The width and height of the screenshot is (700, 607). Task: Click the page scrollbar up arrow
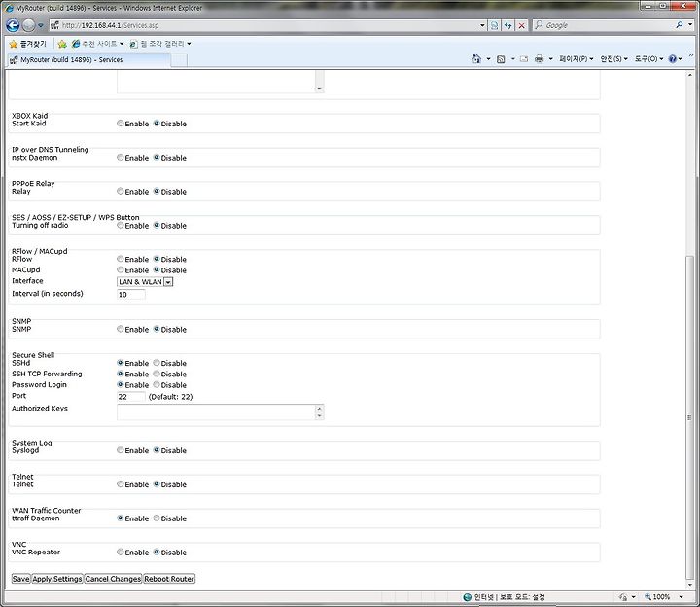tap(689, 76)
